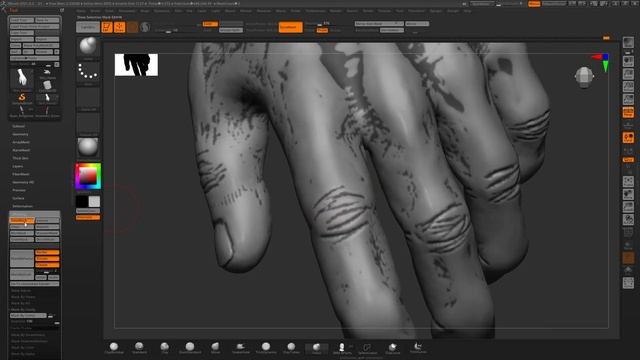Open the material sphere selector

point(88,147)
